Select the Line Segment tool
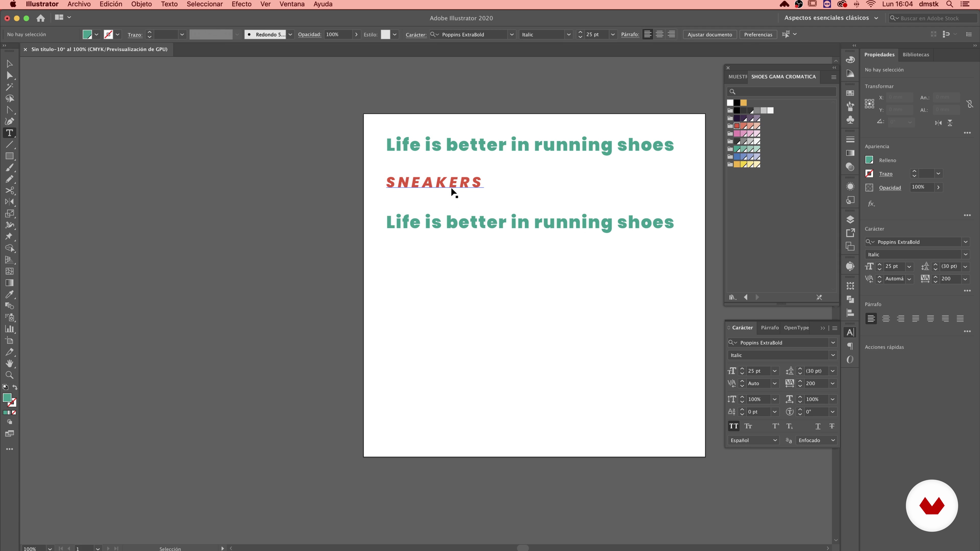980x551 pixels. 9,144
